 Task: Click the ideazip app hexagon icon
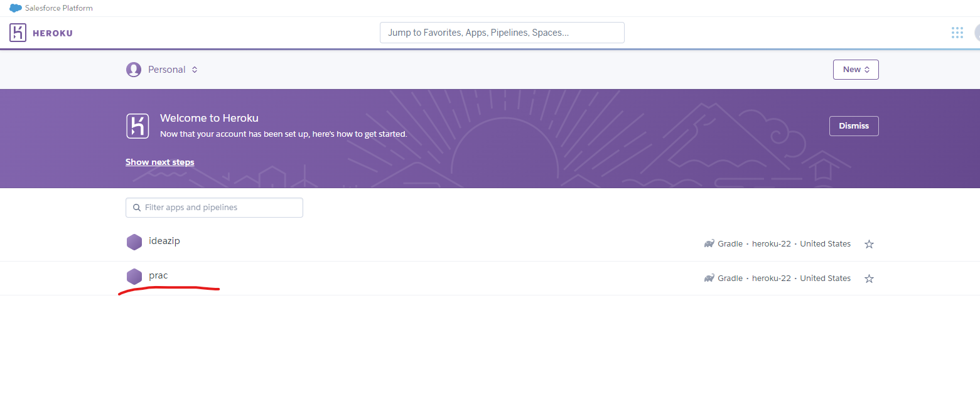(x=134, y=242)
